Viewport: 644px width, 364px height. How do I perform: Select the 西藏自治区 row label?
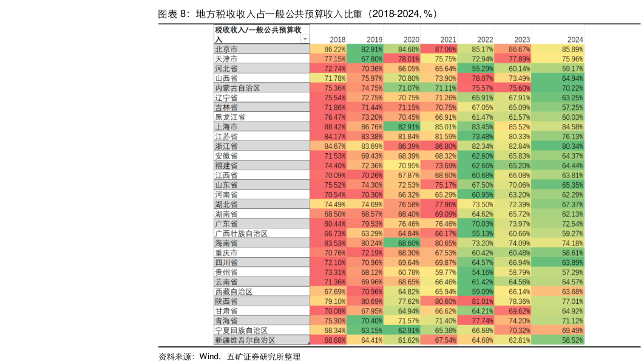click(x=262, y=292)
